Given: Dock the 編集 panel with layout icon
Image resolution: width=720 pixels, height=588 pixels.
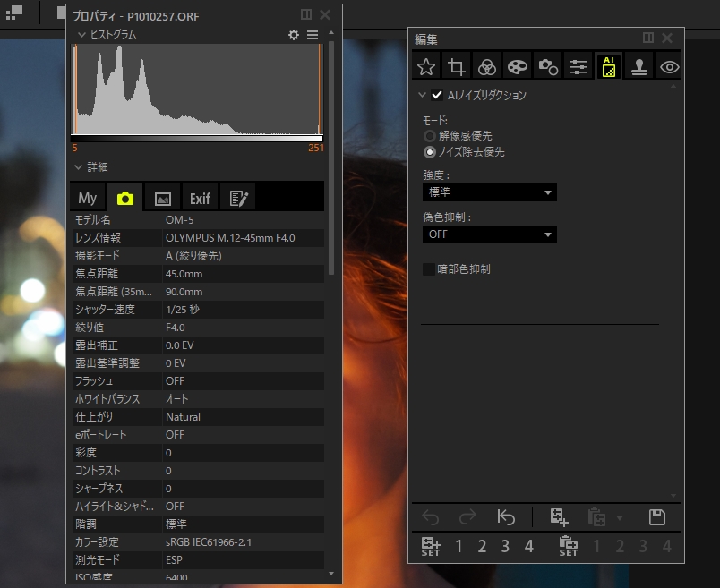Looking at the screenshot, I should [x=648, y=38].
